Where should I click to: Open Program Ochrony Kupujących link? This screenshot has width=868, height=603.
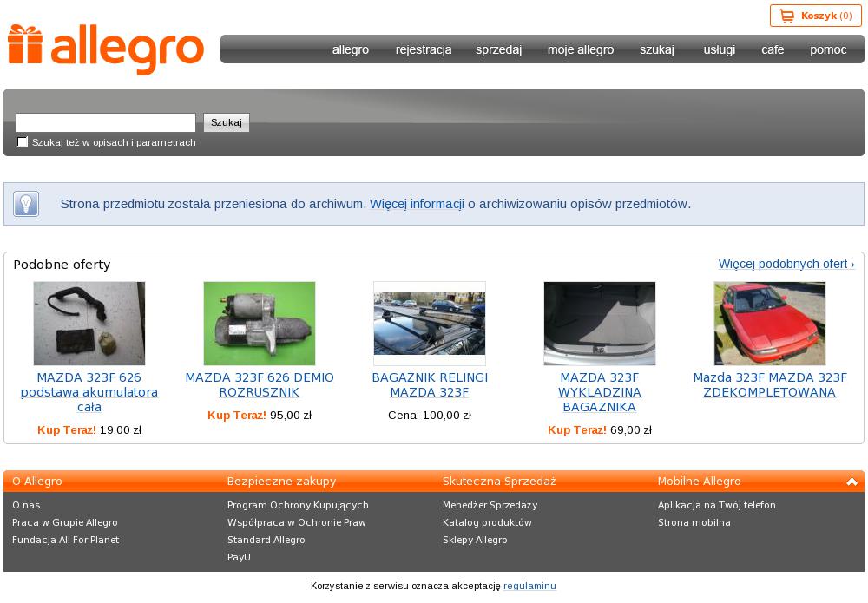[298, 505]
